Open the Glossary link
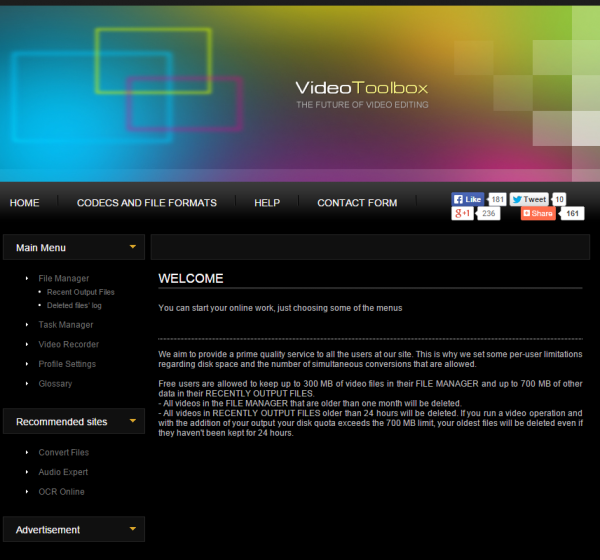Image resolution: width=600 pixels, height=560 pixels. click(x=55, y=384)
